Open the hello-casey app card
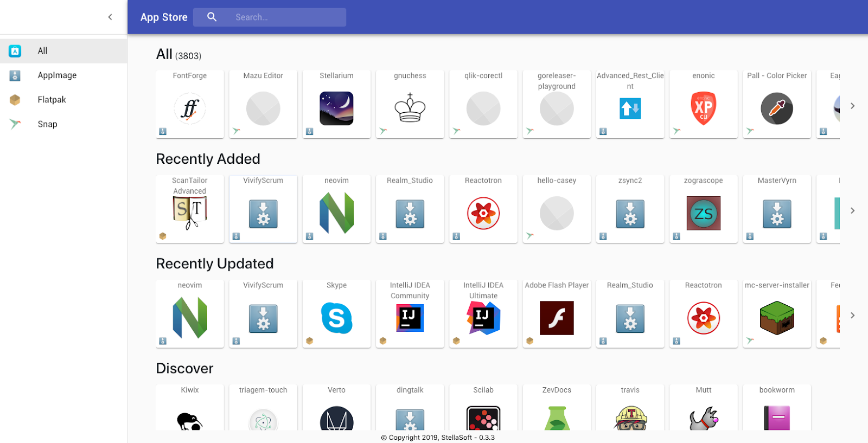 pos(557,209)
